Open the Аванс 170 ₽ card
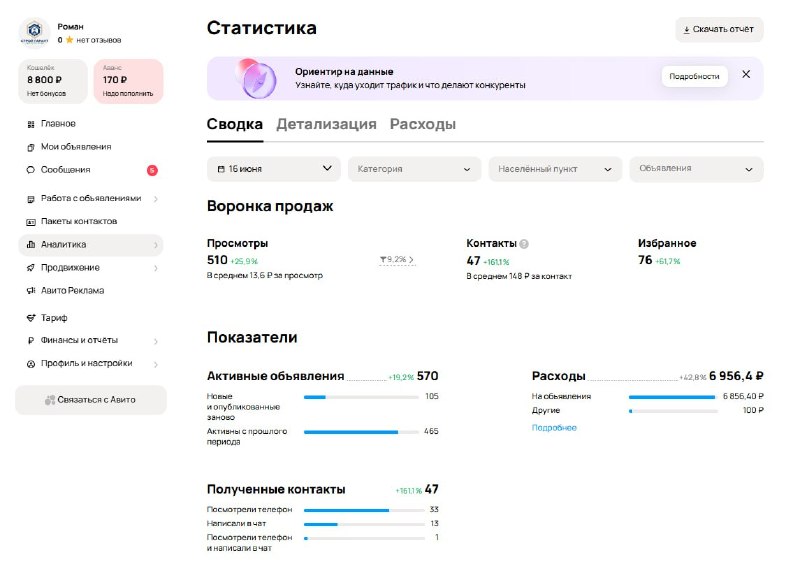 point(129,81)
